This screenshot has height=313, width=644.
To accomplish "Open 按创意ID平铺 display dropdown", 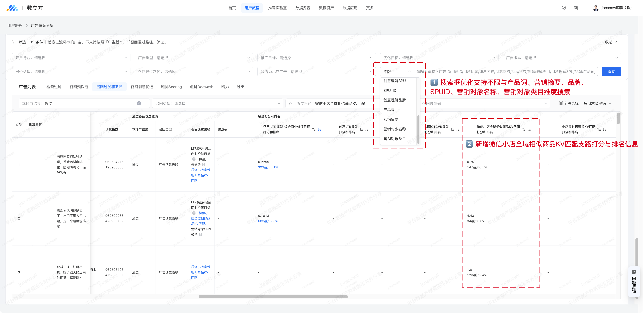I will point(597,103).
